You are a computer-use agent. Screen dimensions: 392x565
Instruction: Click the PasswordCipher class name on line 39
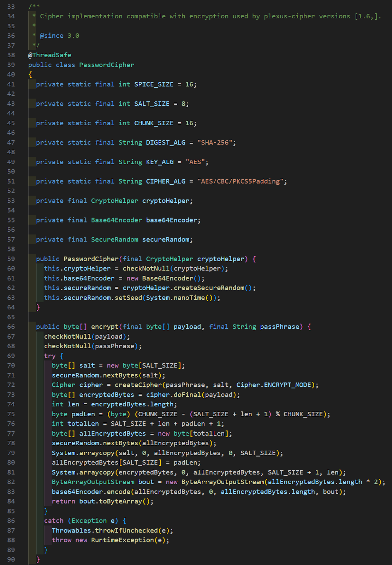point(107,65)
